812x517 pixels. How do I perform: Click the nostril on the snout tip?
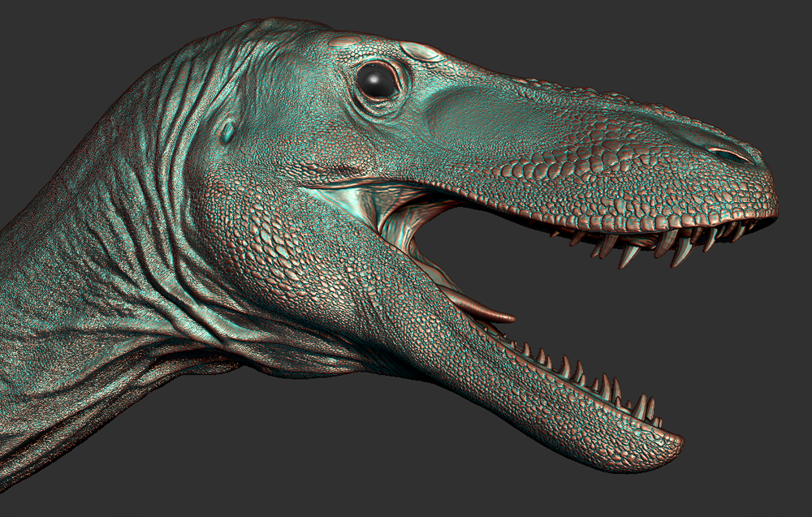click(x=728, y=153)
